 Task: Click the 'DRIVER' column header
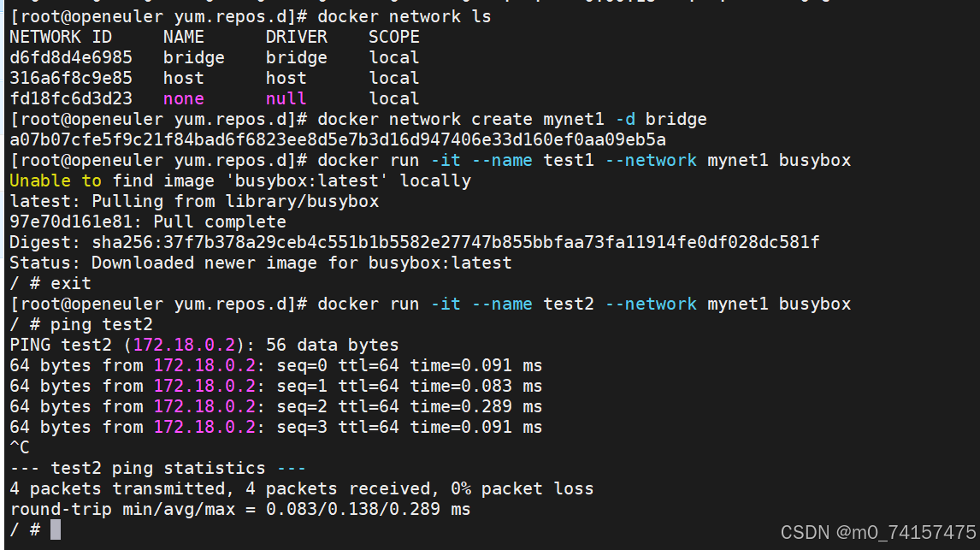[x=296, y=37]
